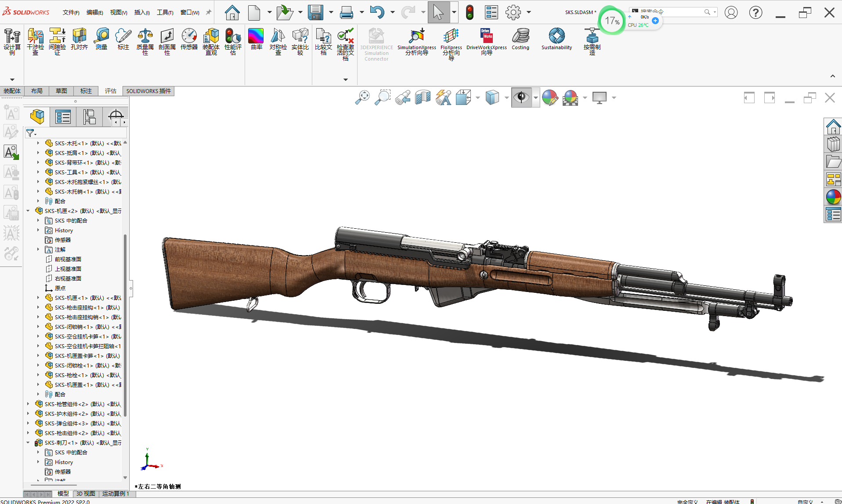Open the View Orientation dropdown arrow
This screenshot has height=504, width=842.
477,98
